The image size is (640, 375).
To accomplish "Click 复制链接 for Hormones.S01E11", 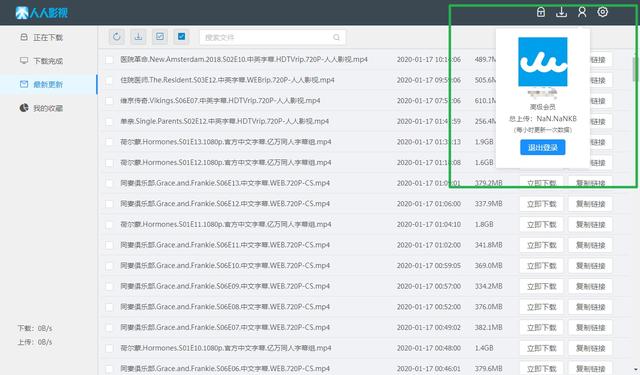I will click(x=590, y=225).
